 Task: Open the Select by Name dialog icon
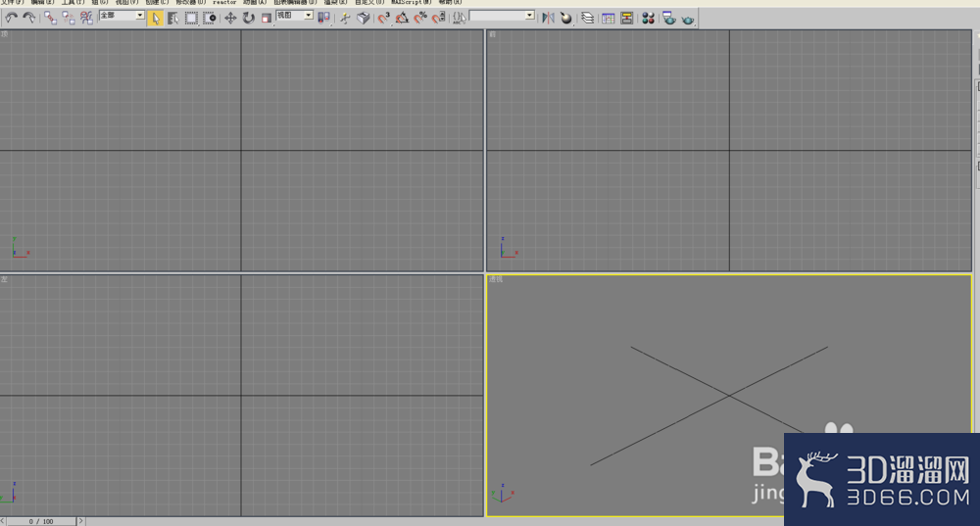point(173,18)
